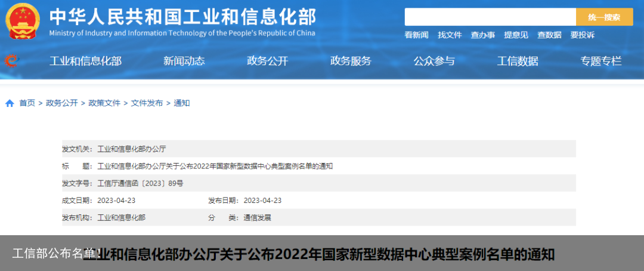Open the 专题专栏 nav menu
The width and height of the screenshot is (644, 271).
[x=601, y=61]
